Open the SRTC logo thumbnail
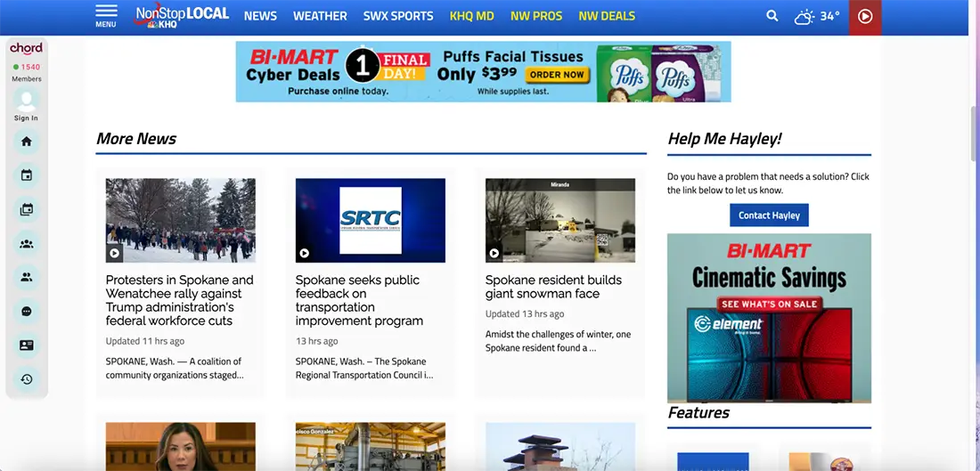980x471 pixels. 371,221
